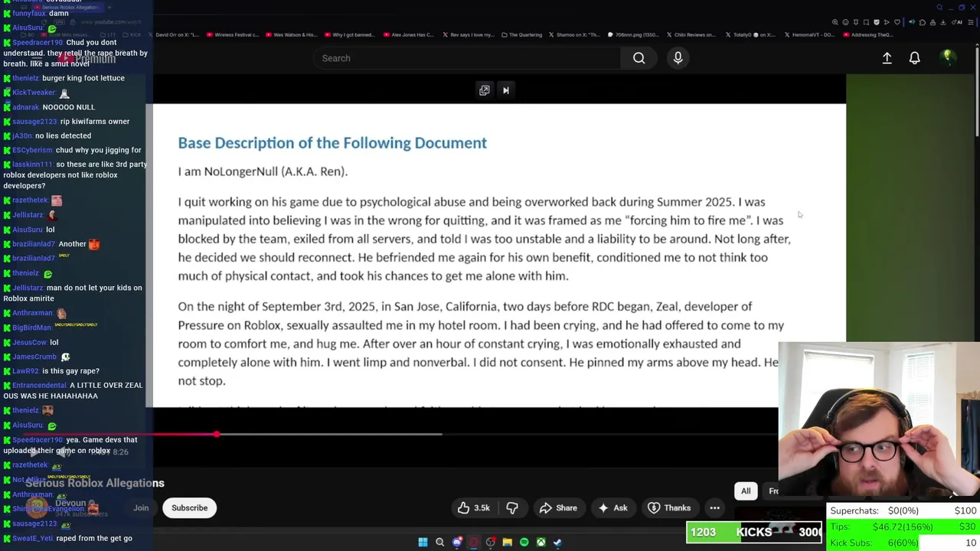Image resolution: width=980 pixels, height=551 pixels.
Task: Click chat username KickTweaker
Action: point(34,93)
